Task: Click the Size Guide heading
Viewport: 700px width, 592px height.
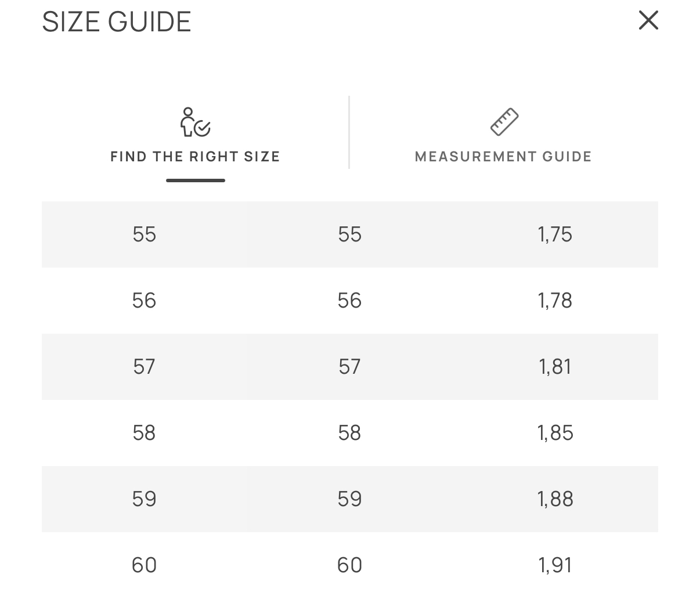Action: point(117,22)
